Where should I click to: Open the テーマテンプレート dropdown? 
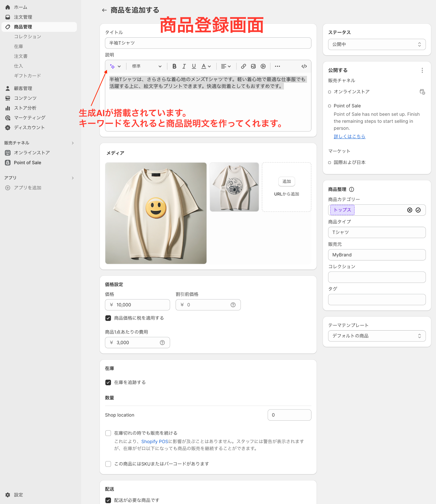(377, 336)
